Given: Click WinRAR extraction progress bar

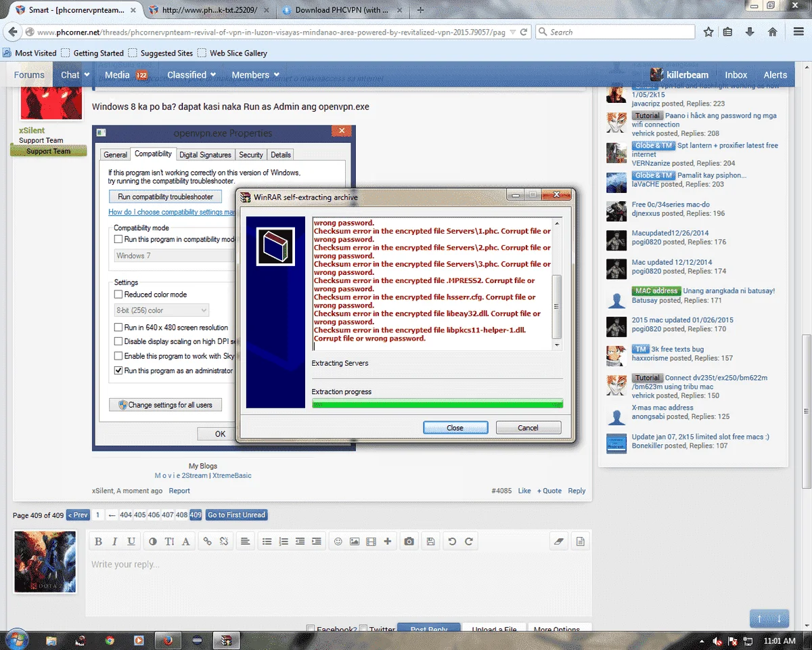Looking at the screenshot, I should coord(437,404).
